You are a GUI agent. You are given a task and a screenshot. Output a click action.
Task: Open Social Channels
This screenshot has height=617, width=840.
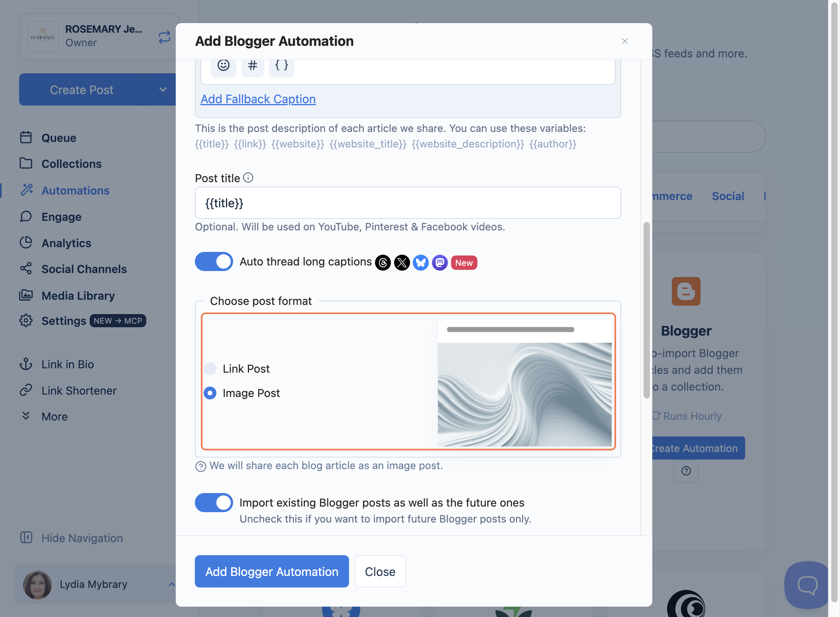84,269
